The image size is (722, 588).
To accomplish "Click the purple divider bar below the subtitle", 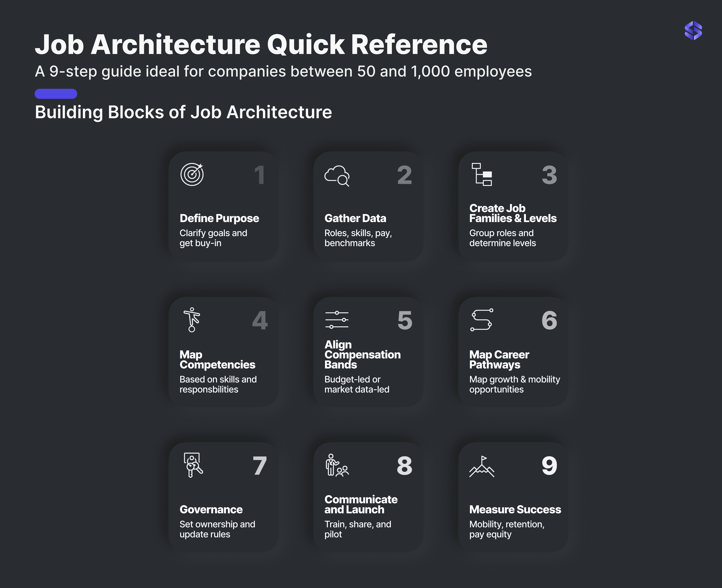I will [56, 94].
